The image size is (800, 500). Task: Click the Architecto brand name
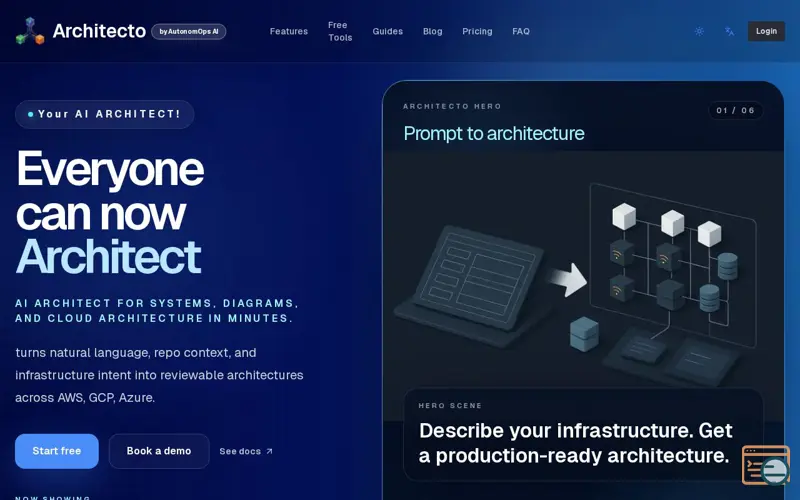[99, 31]
